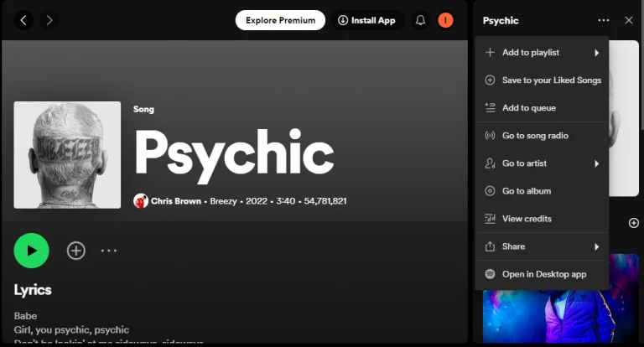Expand the Go to artist submenu
This screenshot has width=644, height=347.
[542, 163]
